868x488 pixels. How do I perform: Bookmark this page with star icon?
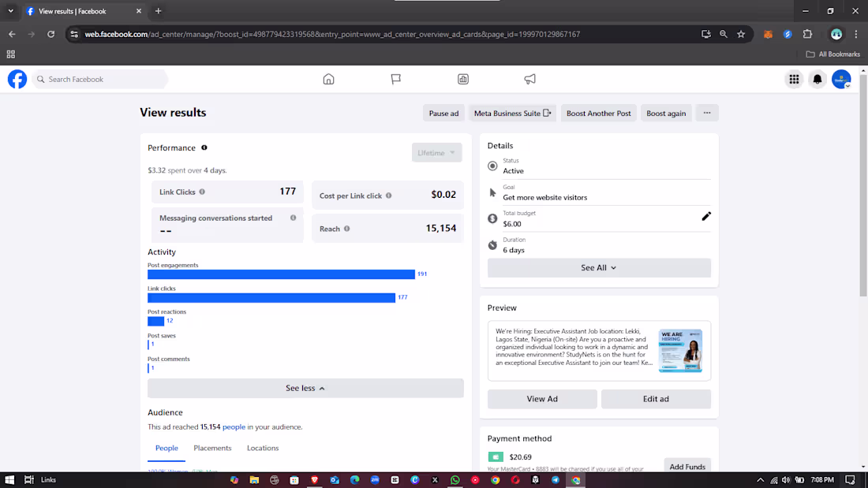click(x=741, y=35)
